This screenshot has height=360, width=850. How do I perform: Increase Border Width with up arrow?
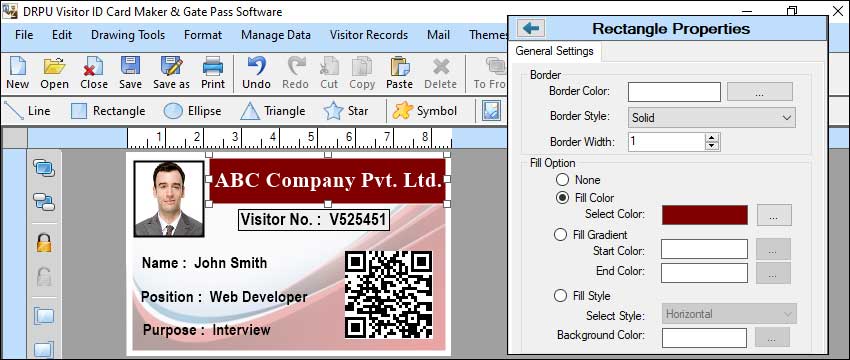click(x=712, y=138)
